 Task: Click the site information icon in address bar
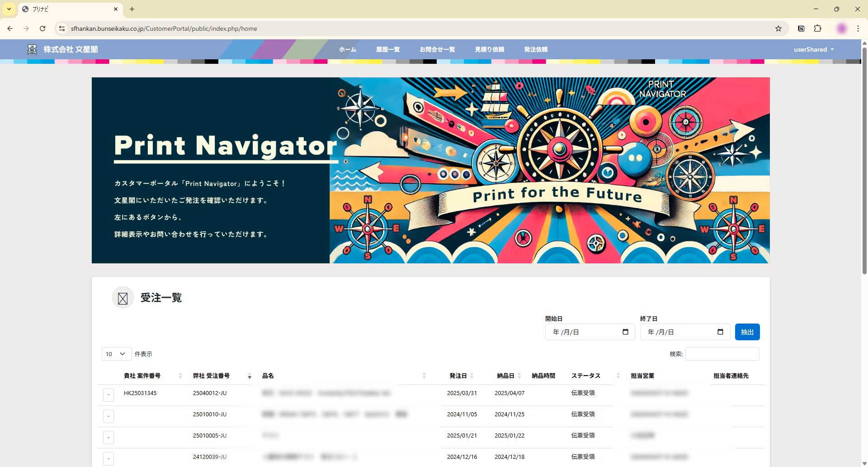click(x=62, y=29)
